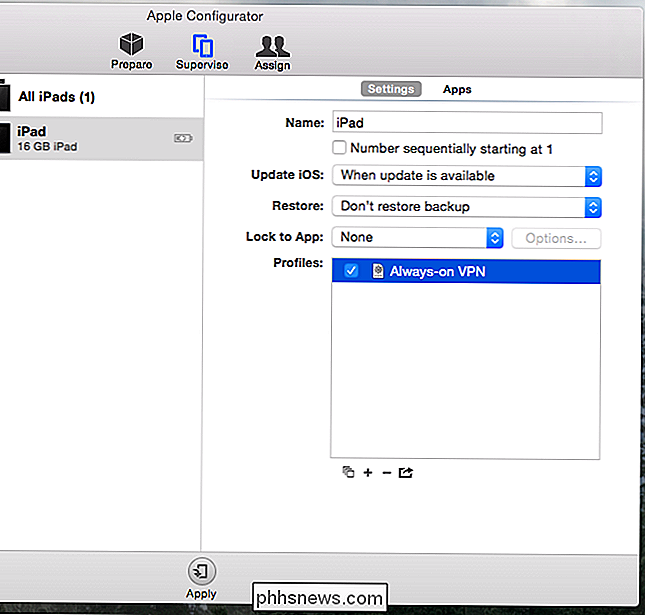Select the 16 GB iPad device row

[x=101, y=139]
